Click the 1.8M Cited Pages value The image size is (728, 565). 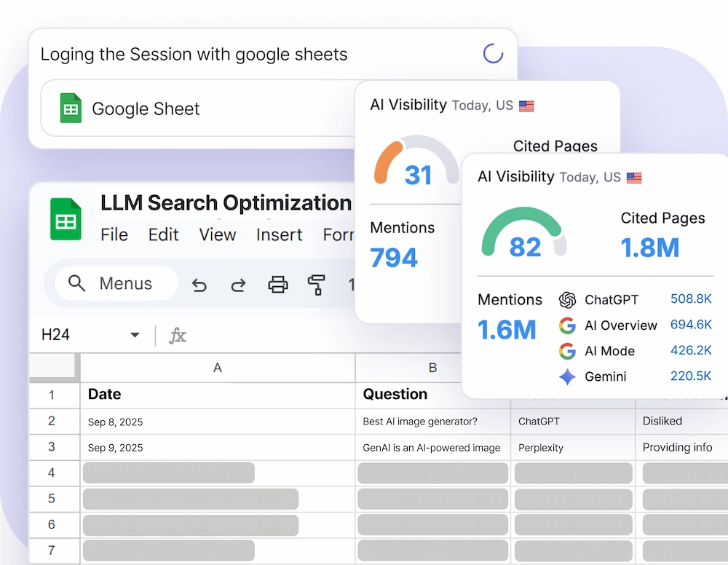point(650,248)
